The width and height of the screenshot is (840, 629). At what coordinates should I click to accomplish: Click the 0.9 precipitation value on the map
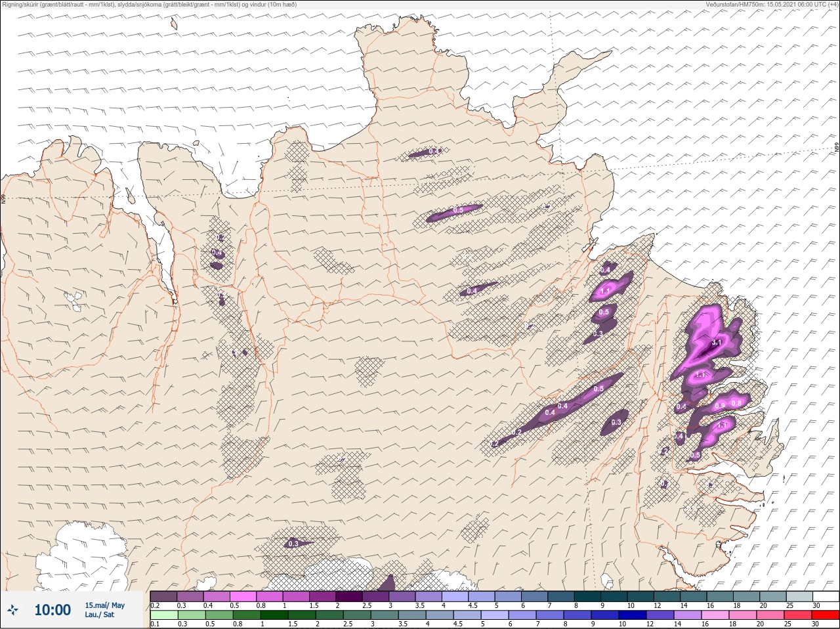[x=720, y=406]
